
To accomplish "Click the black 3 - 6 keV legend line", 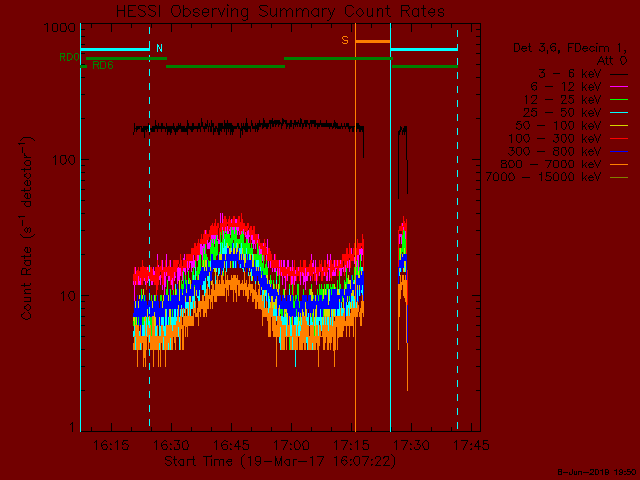I will (619, 74).
